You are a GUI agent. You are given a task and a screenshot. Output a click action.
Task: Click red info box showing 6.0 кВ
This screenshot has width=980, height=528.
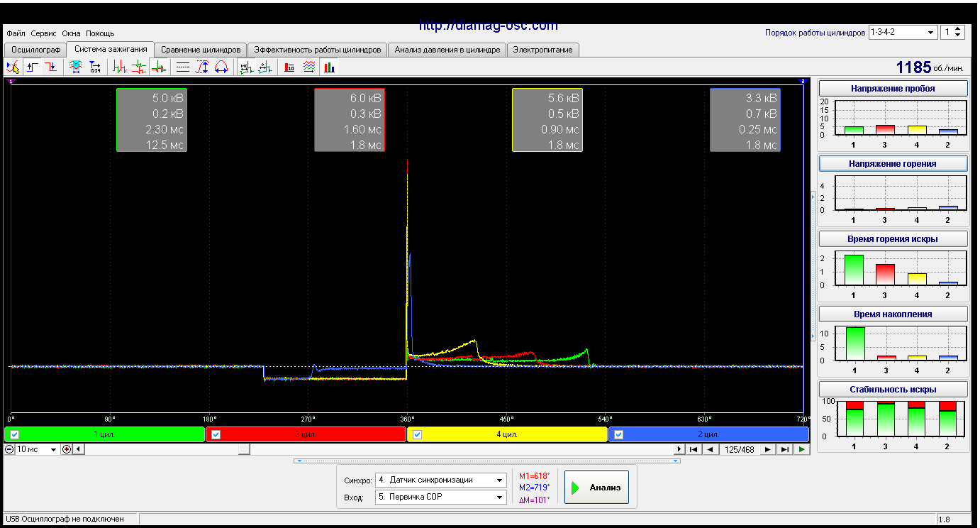click(x=350, y=120)
